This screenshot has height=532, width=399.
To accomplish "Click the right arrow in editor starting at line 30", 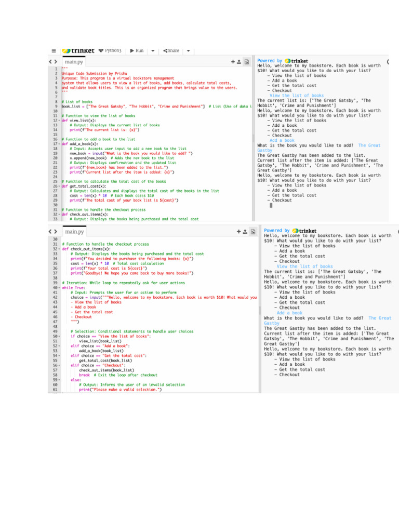I will coord(56,232).
